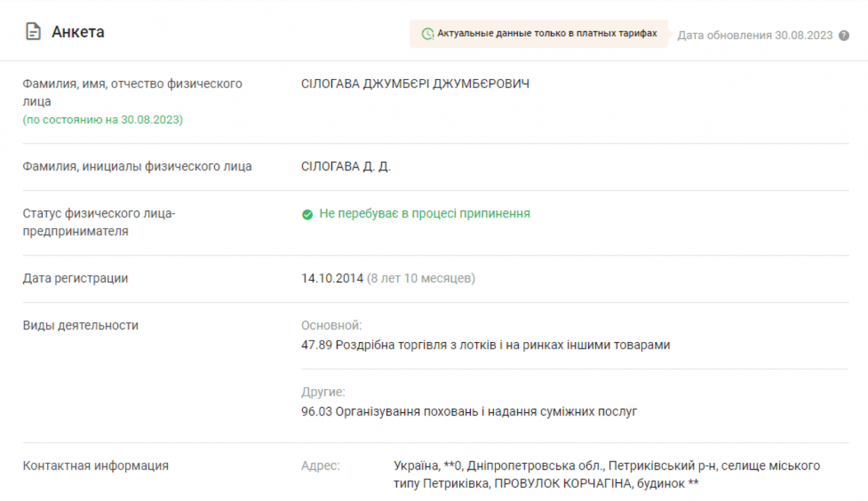The height and width of the screenshot is (501, 868).
Task: Click the 'Адрес:' label
Action: [320, 466]
